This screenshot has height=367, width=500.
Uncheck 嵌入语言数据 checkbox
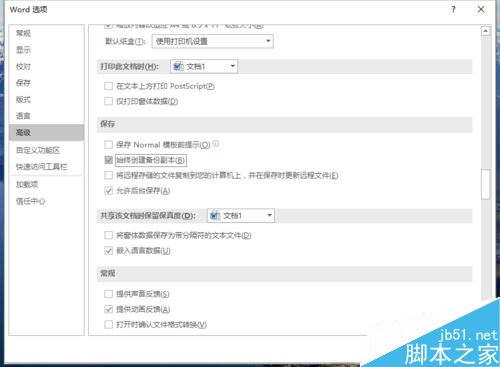108,250
